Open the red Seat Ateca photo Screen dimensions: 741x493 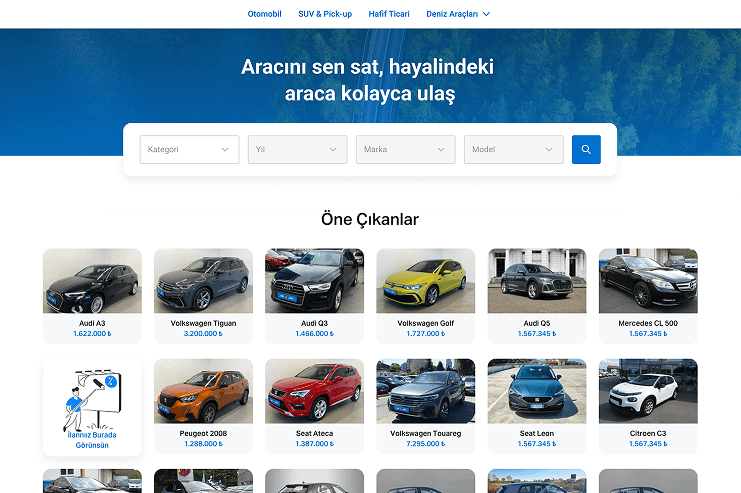coord(315,391)
